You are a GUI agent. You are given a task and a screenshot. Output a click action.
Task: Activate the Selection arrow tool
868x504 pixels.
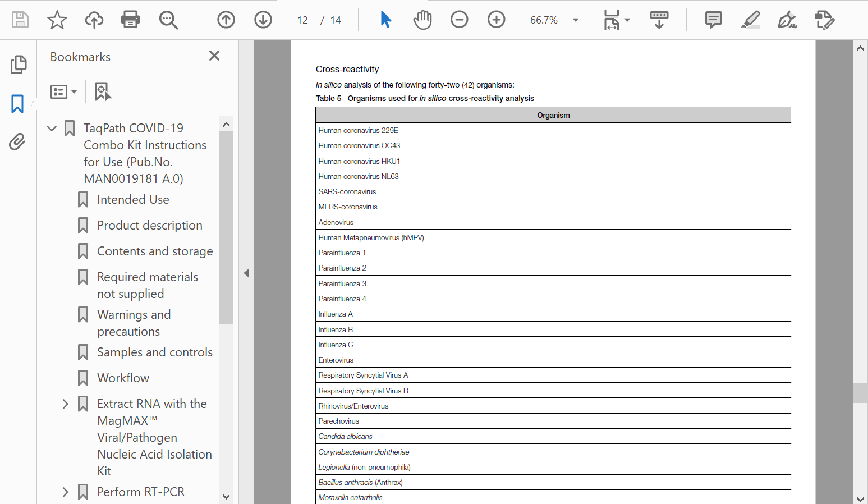pos(385,20)
